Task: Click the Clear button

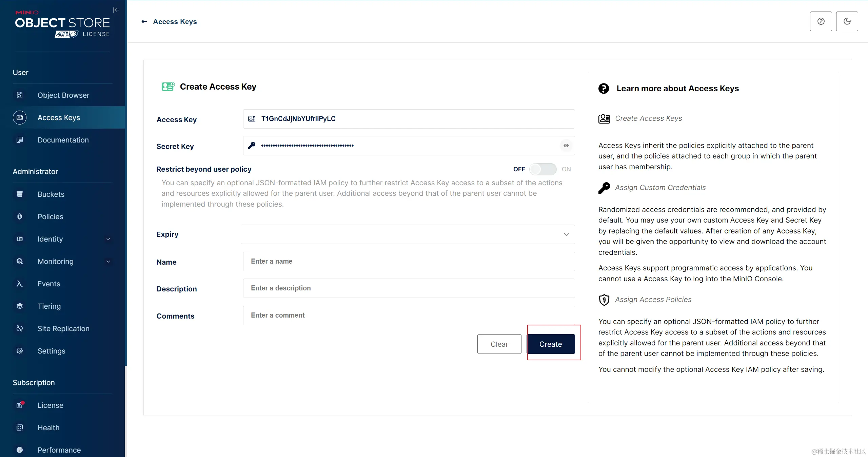Action: [499, 344]
